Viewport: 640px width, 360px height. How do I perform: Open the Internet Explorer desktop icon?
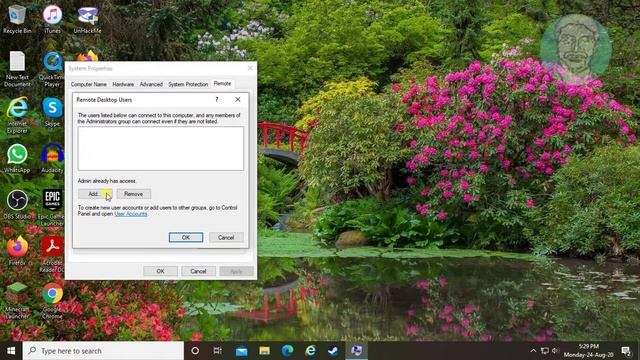17,115
